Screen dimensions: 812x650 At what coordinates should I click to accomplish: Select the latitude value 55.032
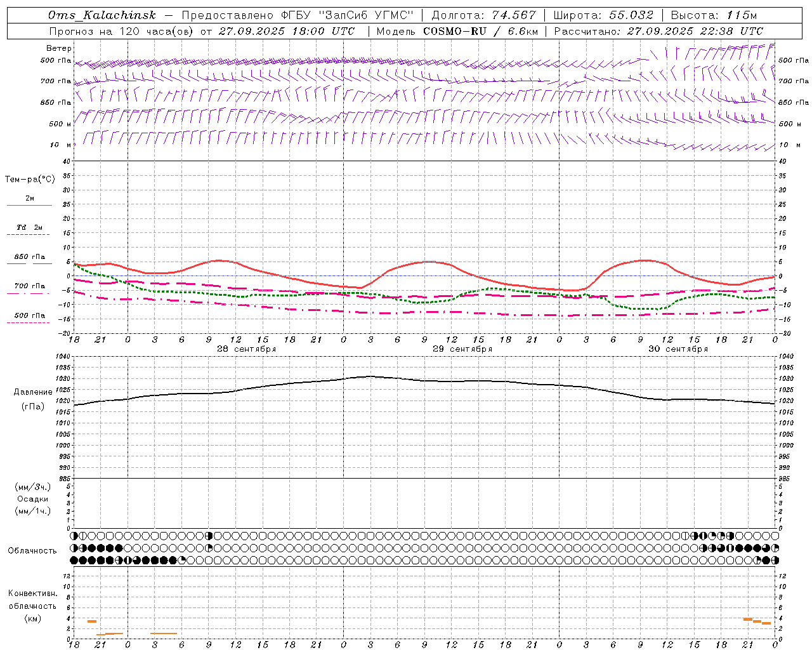631,15
